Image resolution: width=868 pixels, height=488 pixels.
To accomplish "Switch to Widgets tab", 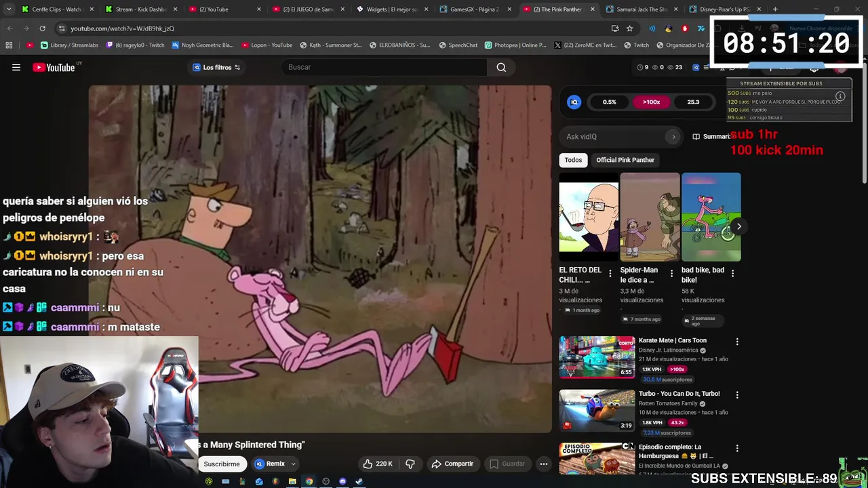I will pyautogui.click(x=392, y=9).
